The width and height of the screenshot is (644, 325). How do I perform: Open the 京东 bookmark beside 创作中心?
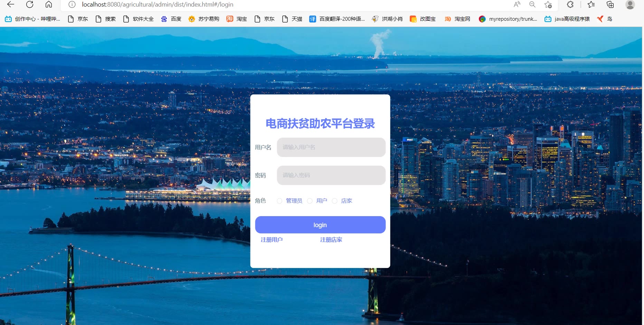78,19
